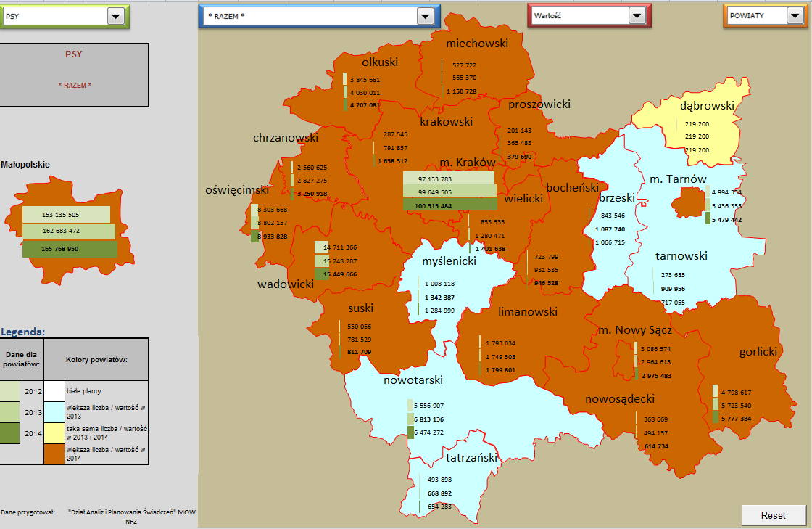This screenshot has height=529, width=812.
Task: Click the value 2 975 483 near Nowy Sącz
Action: [656, 376]
